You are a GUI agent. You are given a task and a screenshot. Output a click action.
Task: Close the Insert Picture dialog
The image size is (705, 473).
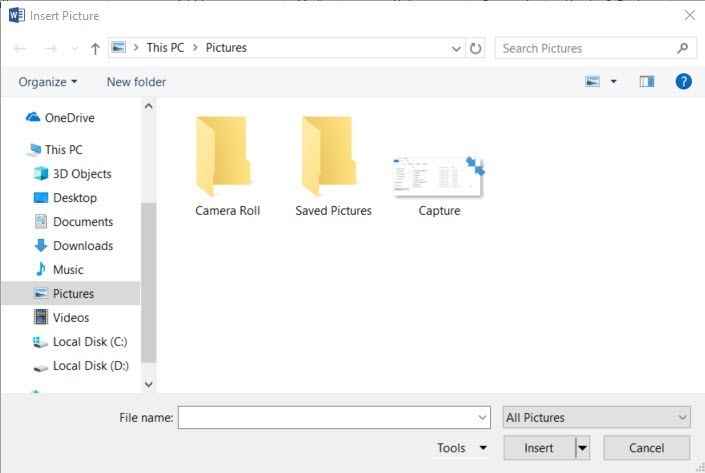(690, 15)
